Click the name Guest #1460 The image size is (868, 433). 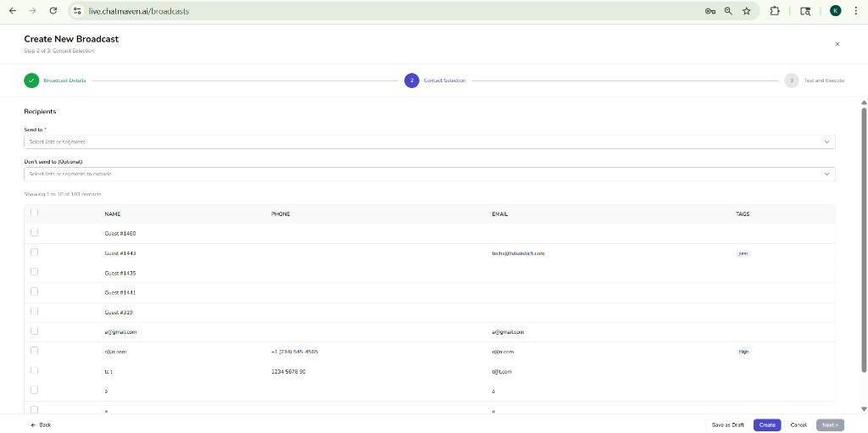click(120, 234)
